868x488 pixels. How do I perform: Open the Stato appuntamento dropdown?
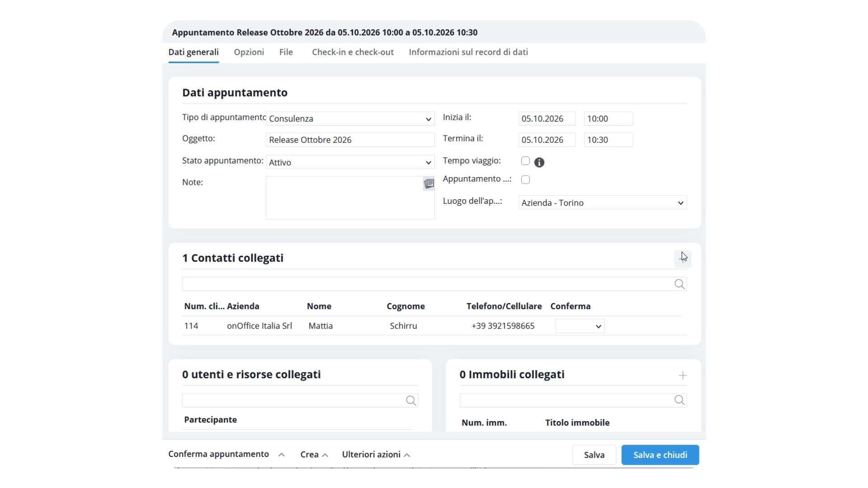click(x=350, y=162)
